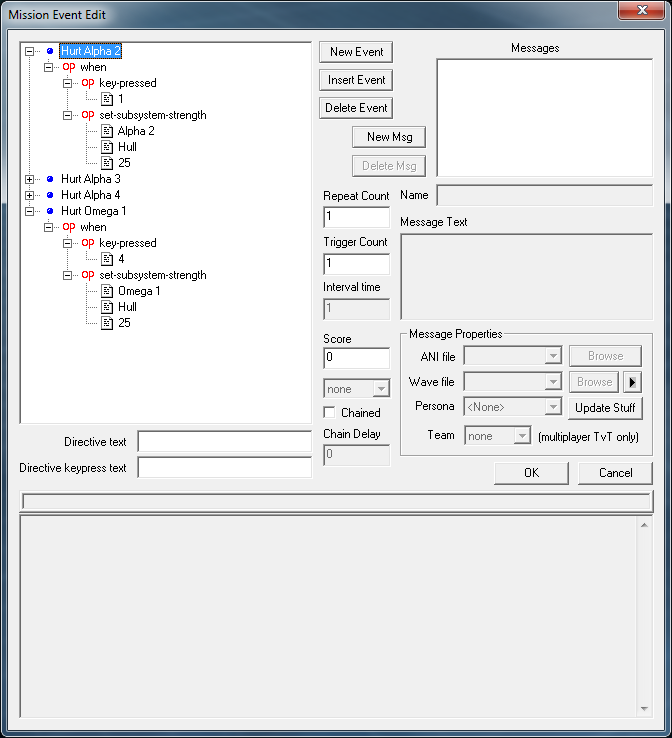Viewport: 672px width, 738px height.
Task: Click the document icon beside Alpha 2 argument
Action: pos(107,131)
